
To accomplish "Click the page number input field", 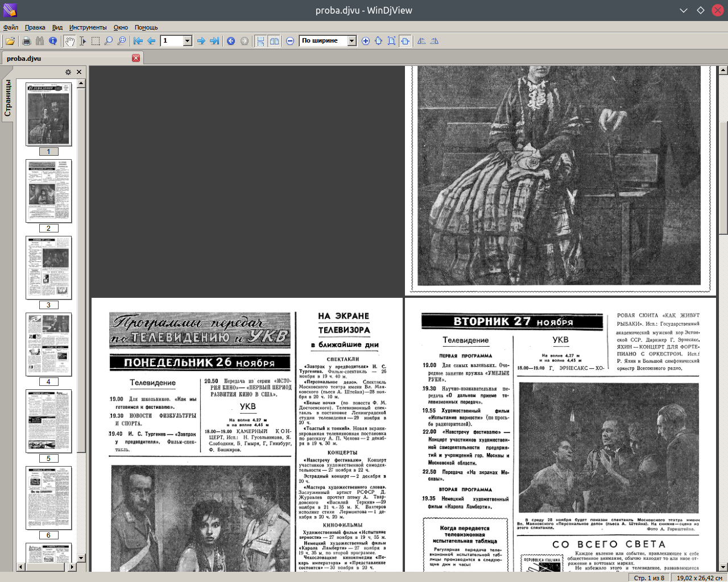I will [x=172, y=41].
